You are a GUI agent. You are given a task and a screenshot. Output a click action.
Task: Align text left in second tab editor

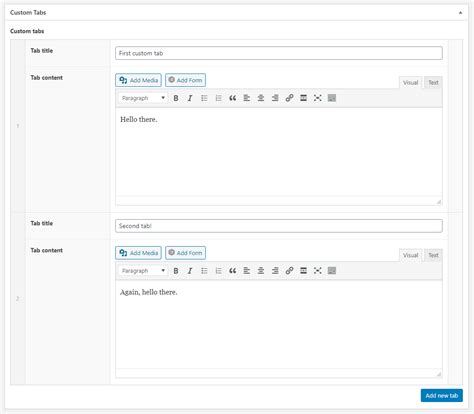(x=247, y=271)
